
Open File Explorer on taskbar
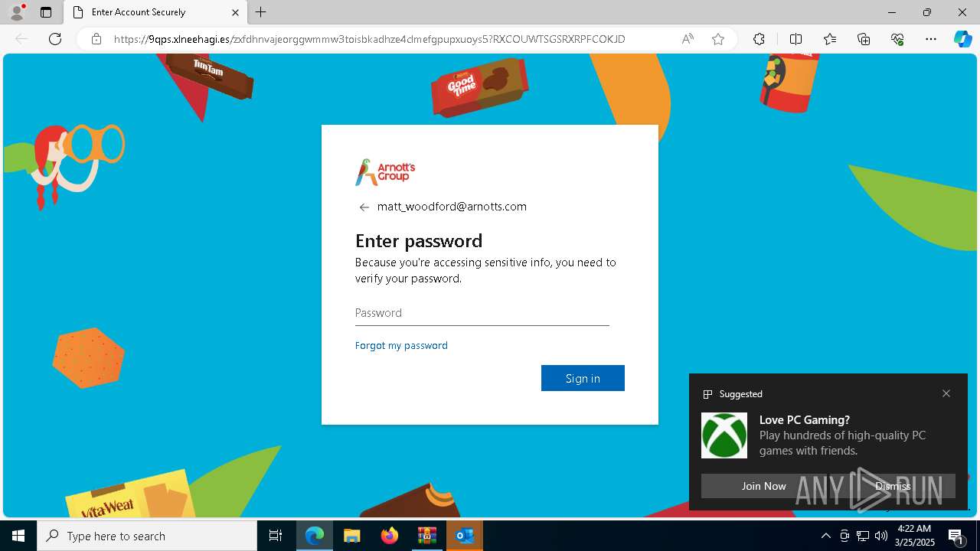point(352,536)
